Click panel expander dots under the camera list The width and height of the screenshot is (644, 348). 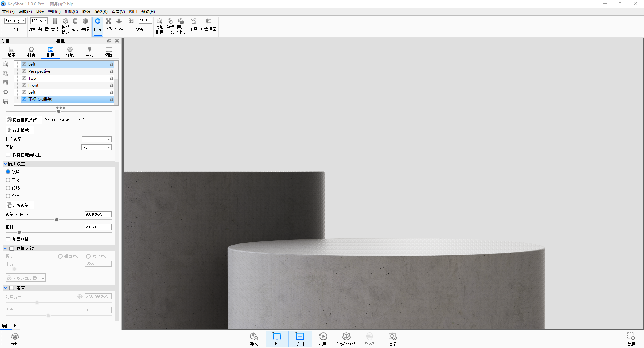pyautogui.click(x=61, y=108)
